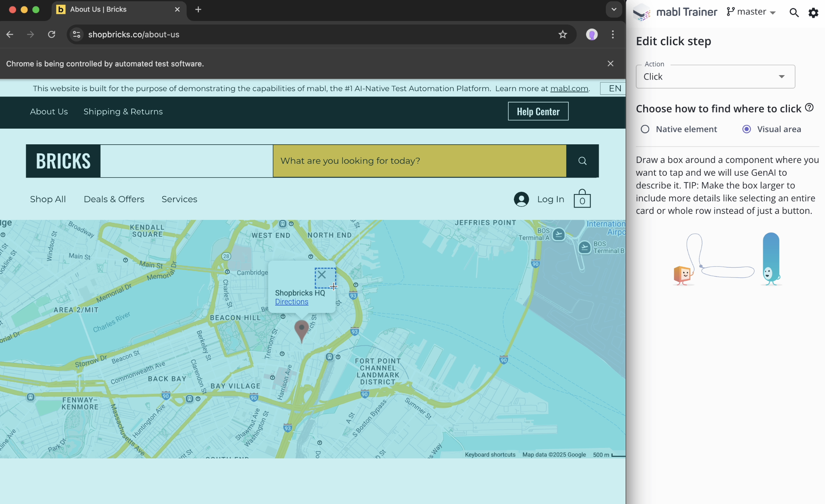Open the EN language selector
The height and width of the screenshot is (504, 825).
(x=614, y=89)
